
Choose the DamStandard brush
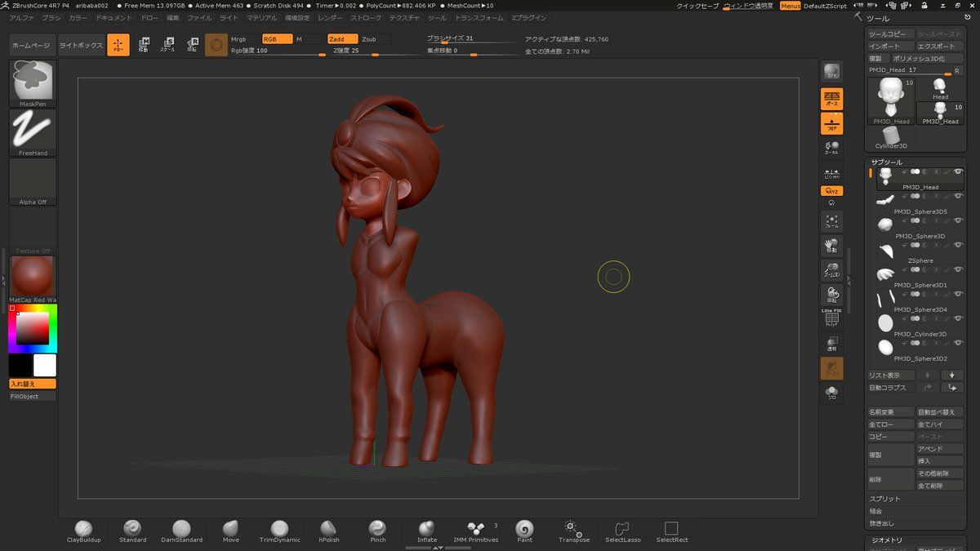point(181,531)
